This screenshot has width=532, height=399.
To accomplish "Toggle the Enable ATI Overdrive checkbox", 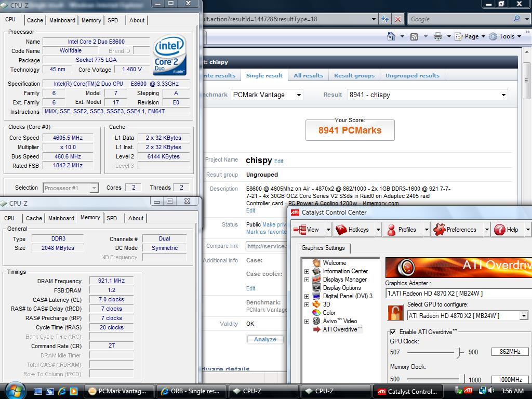I will 393,332.
